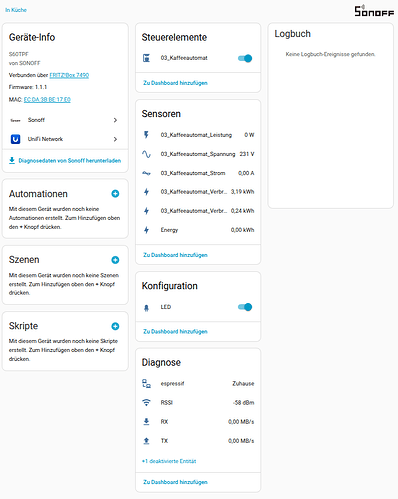Open the FRITZ!Box 7490 link
The height and width of the screenshot is (499, 398).
[x=69, y=75]
